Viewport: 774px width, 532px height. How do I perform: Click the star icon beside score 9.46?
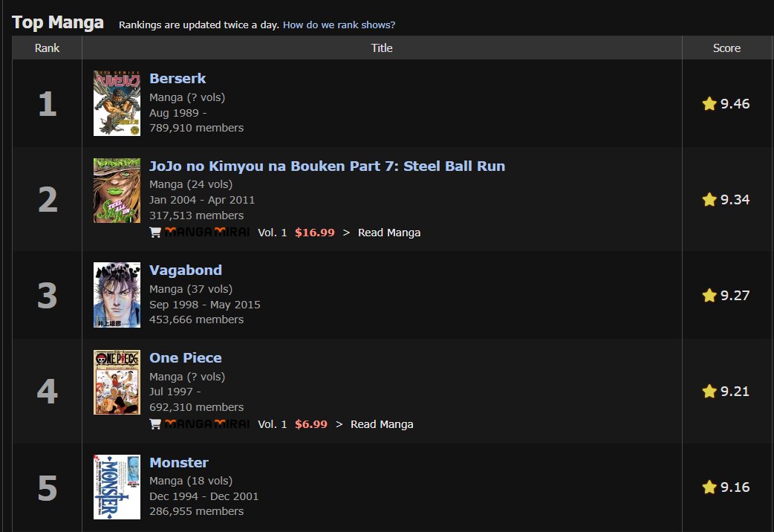[709, 104]
